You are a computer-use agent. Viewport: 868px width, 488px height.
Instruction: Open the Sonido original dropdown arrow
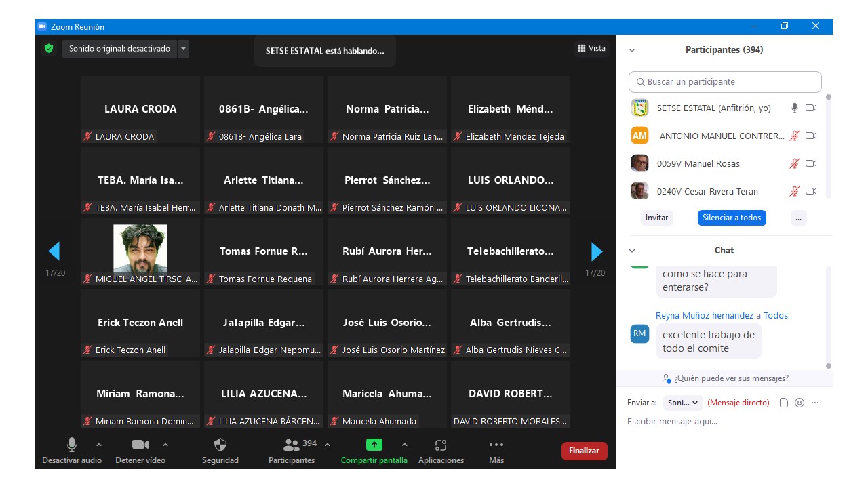click(183, 49)
